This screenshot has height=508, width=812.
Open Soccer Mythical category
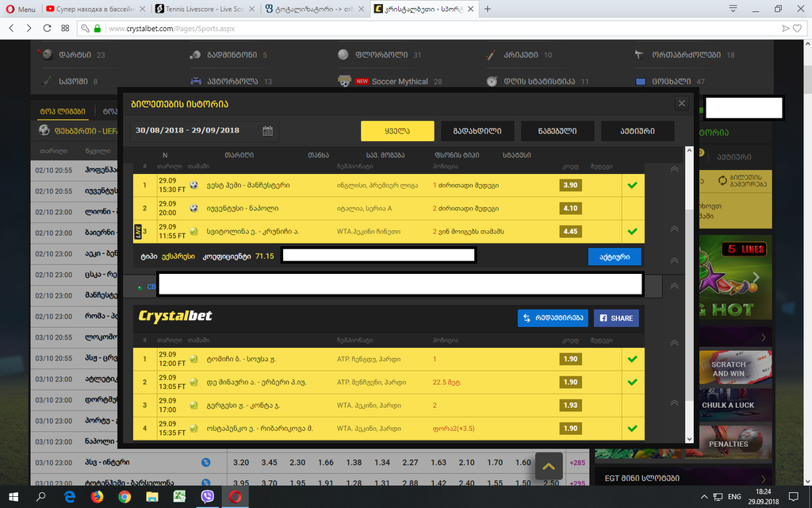[x=400, y=82]
